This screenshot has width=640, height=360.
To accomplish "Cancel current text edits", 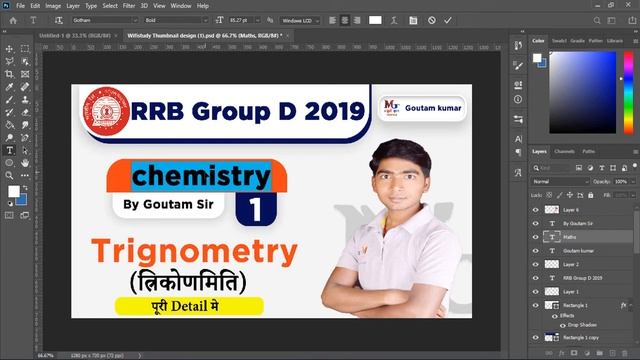I will [x=432, y=20].
